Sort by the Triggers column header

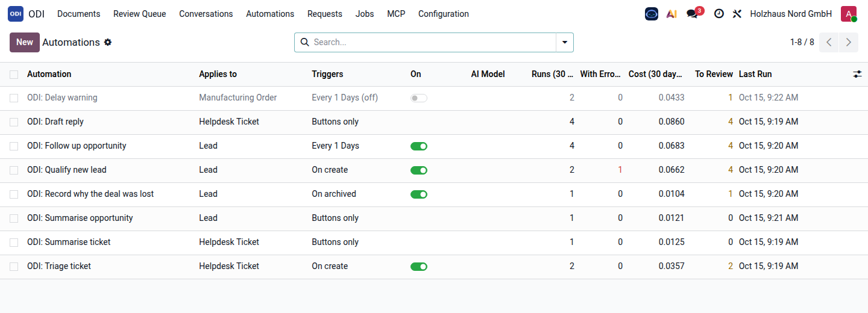coord(327,74)
